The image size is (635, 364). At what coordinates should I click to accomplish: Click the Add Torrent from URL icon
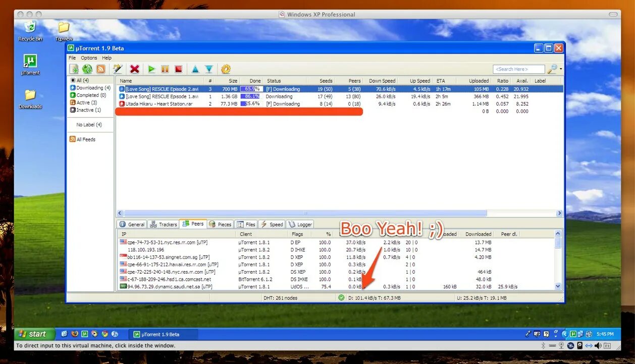(x=87, y=69)
